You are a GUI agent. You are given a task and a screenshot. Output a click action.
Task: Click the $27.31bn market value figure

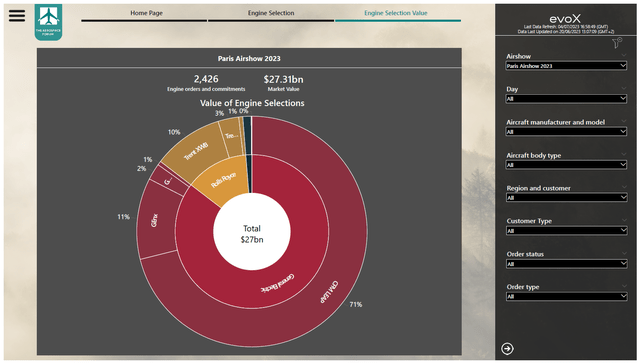[x=283, y=79]
